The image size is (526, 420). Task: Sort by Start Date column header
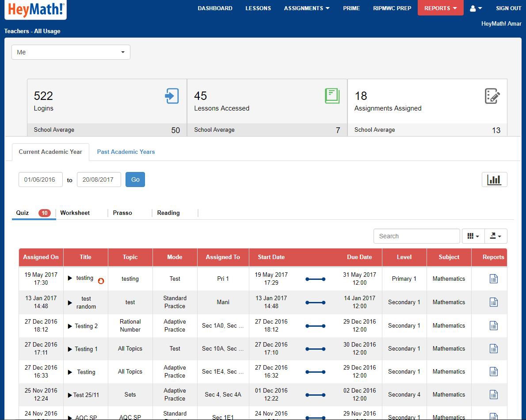(x=271, y=257)
